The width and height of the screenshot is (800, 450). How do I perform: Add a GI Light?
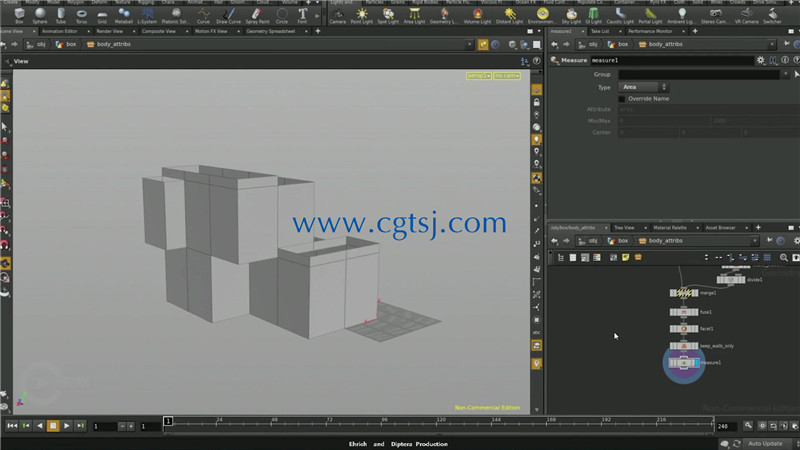click(593, 16)
